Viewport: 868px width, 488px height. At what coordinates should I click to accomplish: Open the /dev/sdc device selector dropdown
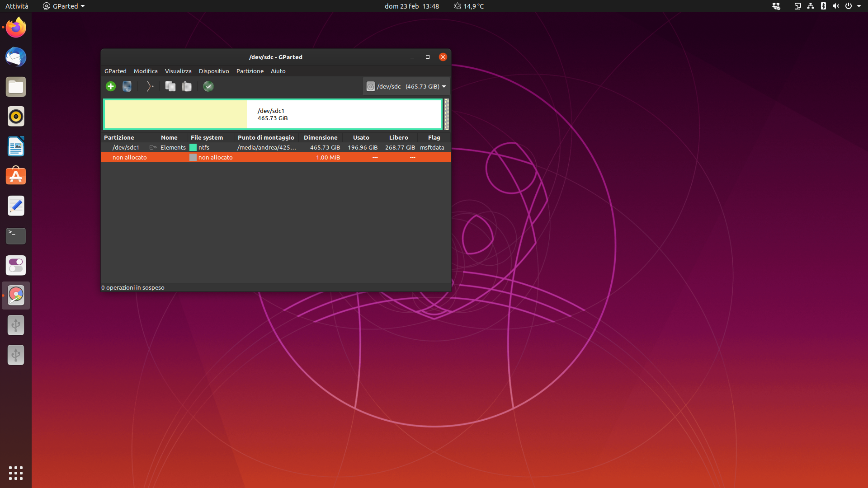click(406, 86)
